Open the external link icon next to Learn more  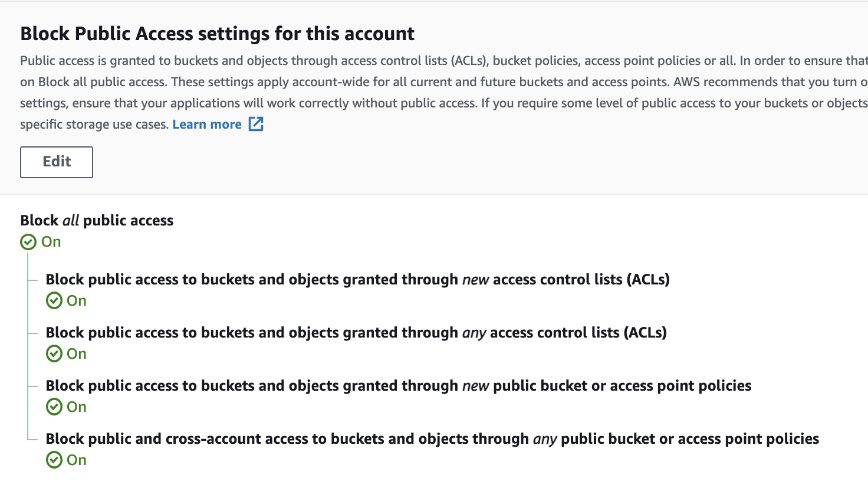[256, 124]
